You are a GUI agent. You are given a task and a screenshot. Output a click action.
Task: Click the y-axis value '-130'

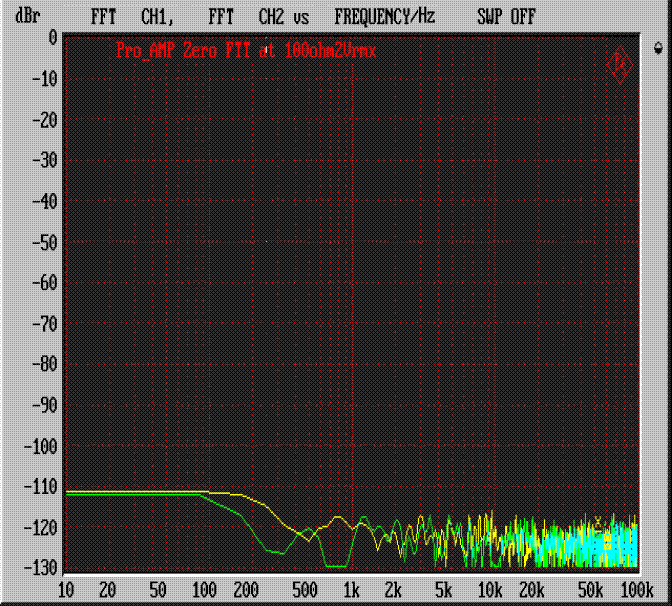tap(41, 568)
